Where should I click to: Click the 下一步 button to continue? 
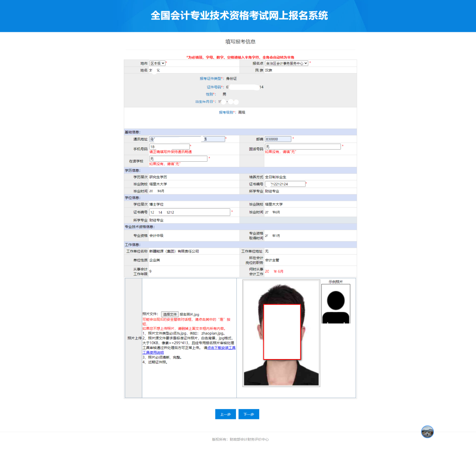click(x=248, y=414)
